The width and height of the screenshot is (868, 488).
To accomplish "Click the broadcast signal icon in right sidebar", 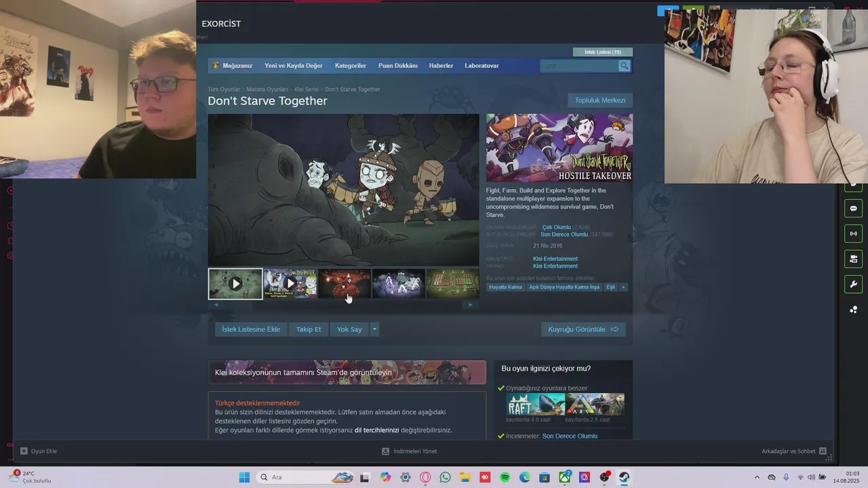I will pyautogui.click(x=853, y=234).
